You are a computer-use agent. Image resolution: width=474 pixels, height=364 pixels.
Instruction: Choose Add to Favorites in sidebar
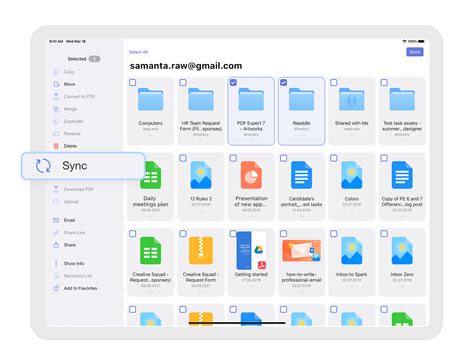tap(80, 288)
